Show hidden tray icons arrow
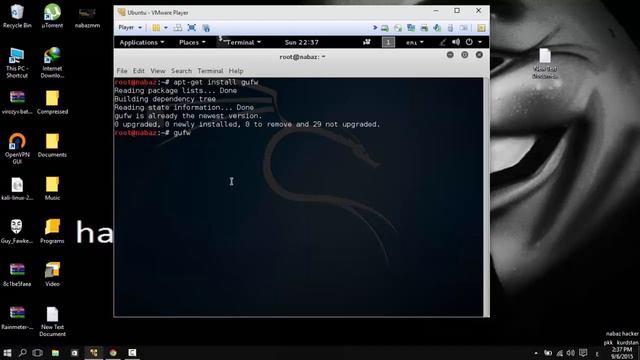Screen dimensions: 640x360 click(536, 353)
